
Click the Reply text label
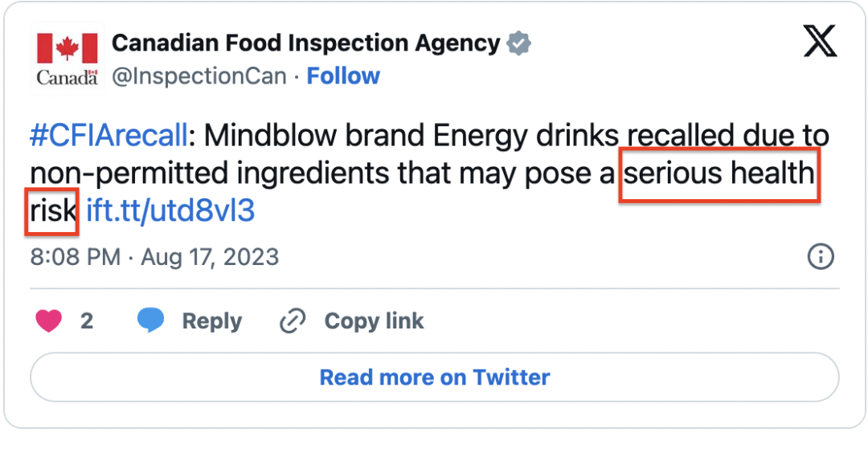click(211, 321)
